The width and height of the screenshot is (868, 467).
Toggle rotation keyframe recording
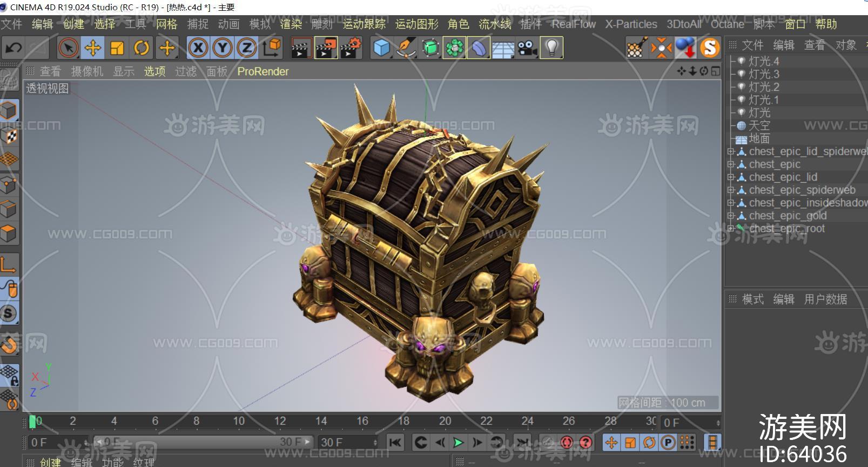tap(649, 443)
